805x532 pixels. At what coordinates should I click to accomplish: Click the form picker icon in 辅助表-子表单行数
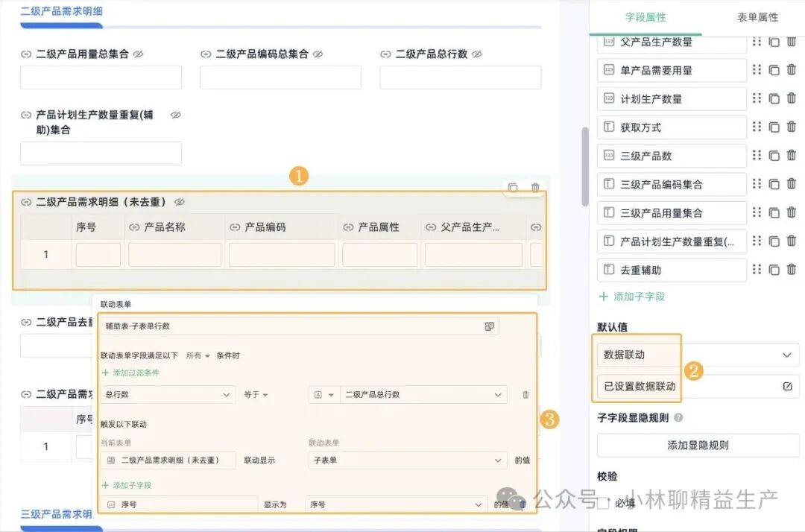tap(489, 326)
